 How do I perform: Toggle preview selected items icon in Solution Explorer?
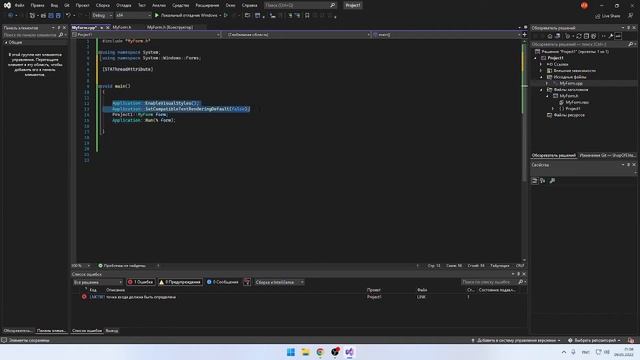[618, 36]
